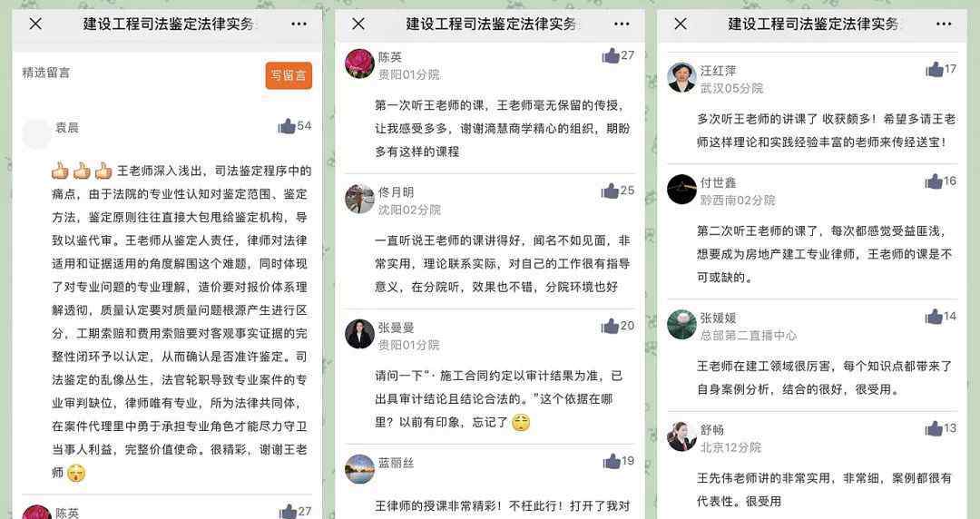Like 汪红萍's comment showing 17
Image resolution: width=980 pixels, height=519 pixels.
point(935,69)
